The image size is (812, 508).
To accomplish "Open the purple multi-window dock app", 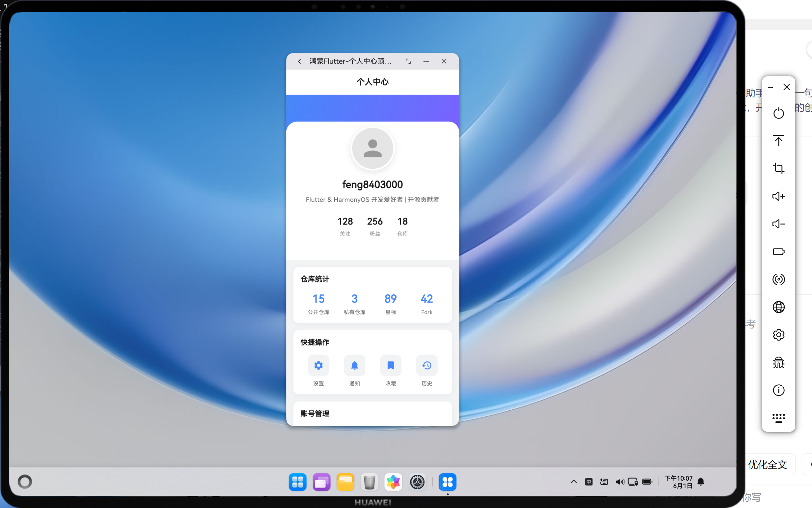I will click(x=321, y=482).
